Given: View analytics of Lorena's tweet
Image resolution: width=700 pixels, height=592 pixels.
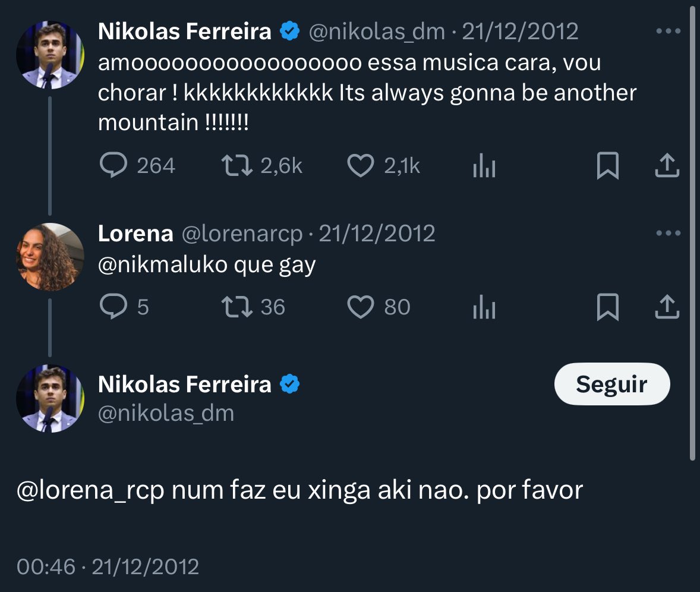Looking at the screenshot, I should (484, 307).
